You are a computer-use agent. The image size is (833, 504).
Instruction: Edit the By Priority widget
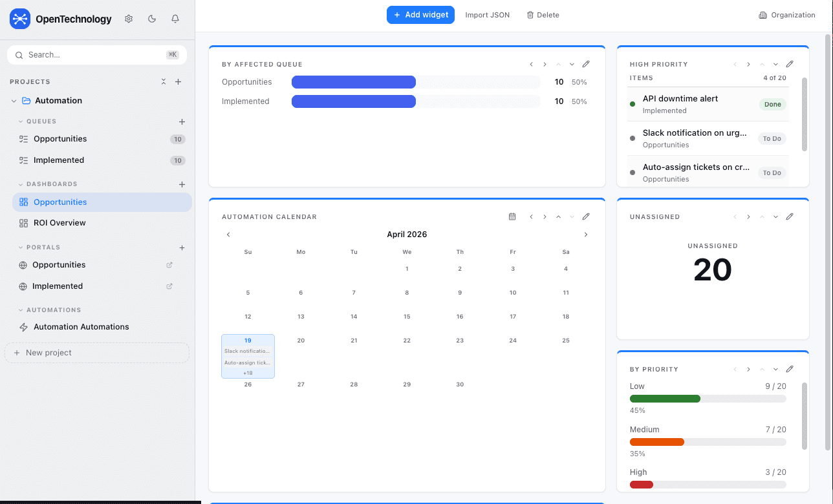coord(790,369)
